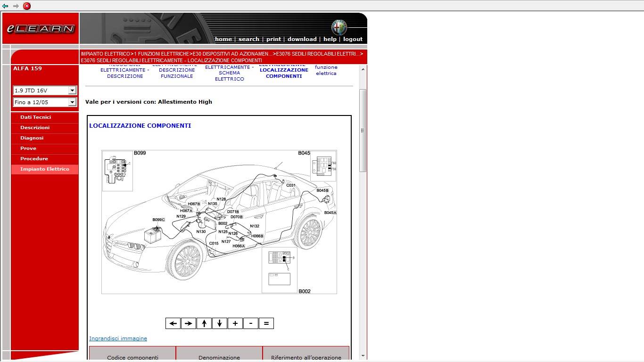Switch to Schema Elettrico tab
Screen dimensions: 644x362
pos(230,73)
